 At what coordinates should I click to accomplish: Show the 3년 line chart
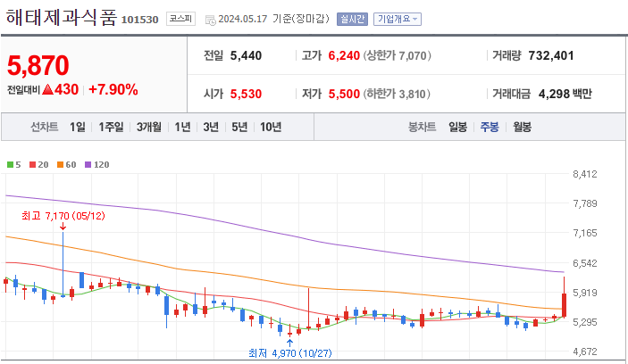[211, 127]
